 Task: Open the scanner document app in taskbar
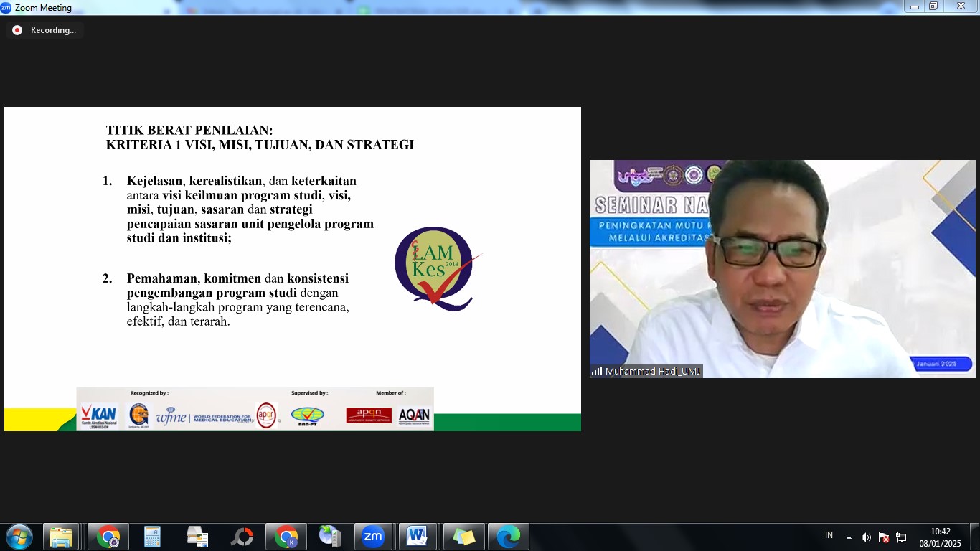197,537
